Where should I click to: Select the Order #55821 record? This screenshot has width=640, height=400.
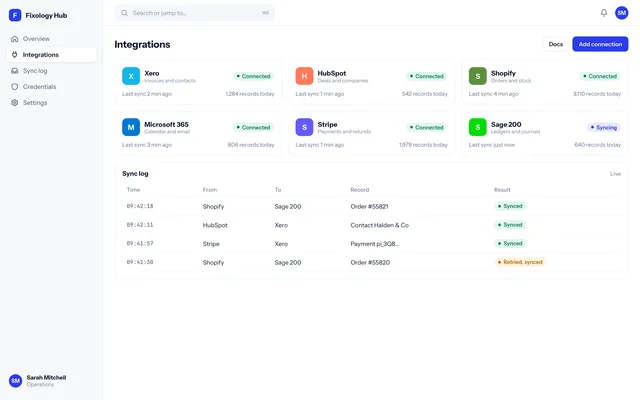click(x=369, y=207)
